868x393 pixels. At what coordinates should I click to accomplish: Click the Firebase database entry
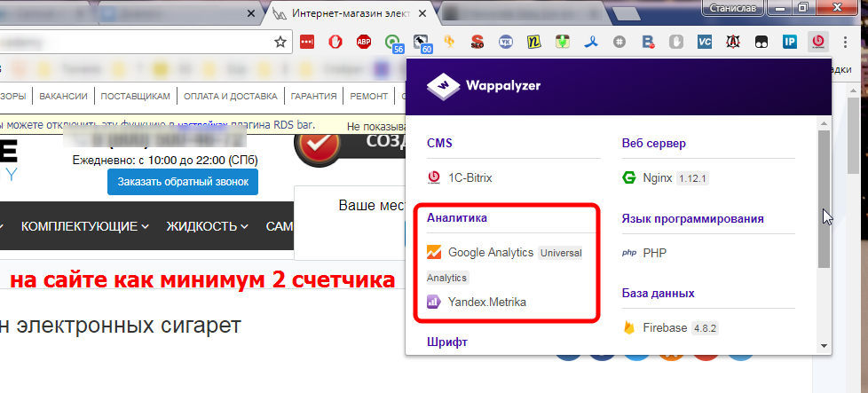click(x=665, y=327)
